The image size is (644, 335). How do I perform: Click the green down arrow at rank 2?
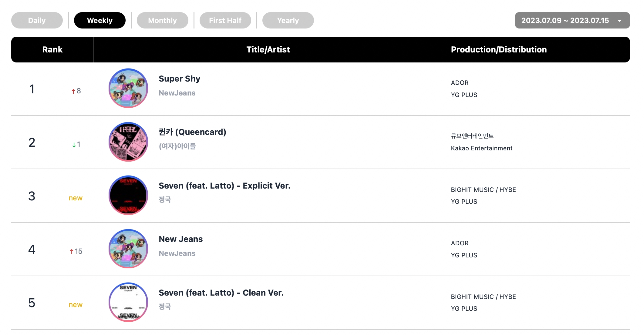(x=74, y=145)
